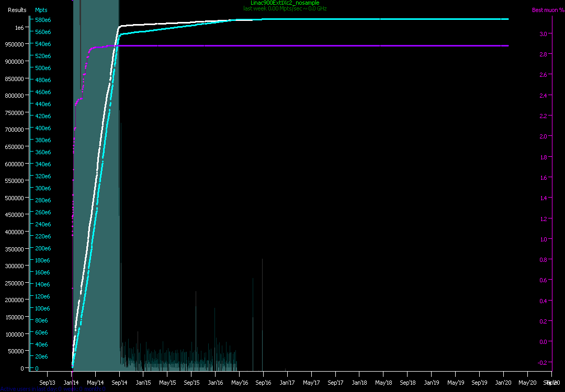The image size is (565, 392).
Task: Click the 1.0 value on muon axis
Action: [x=543, y=239]
